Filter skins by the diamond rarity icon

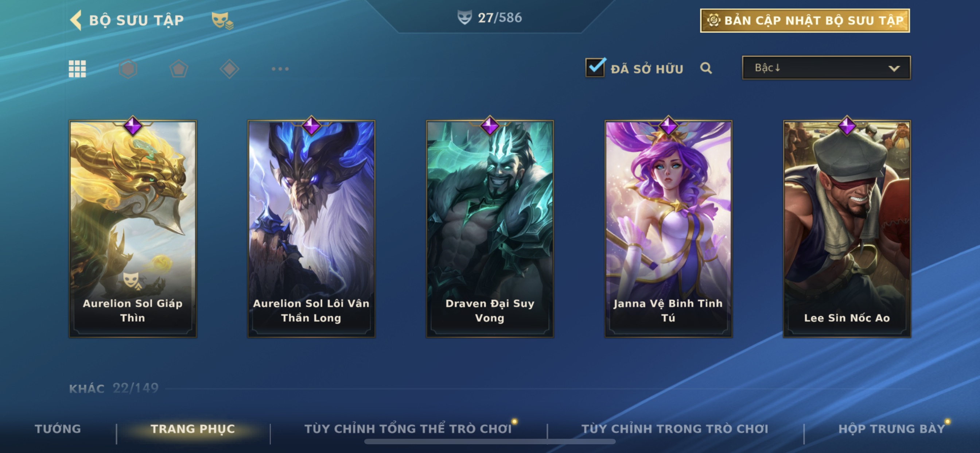tap(229, 69)
